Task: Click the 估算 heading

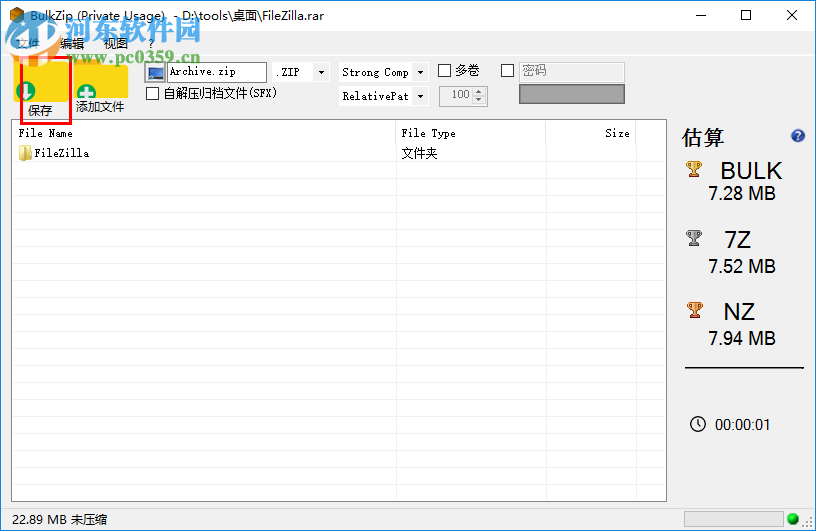Action: [703, 137]
